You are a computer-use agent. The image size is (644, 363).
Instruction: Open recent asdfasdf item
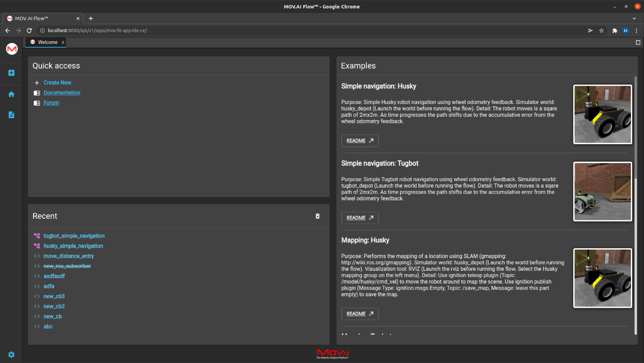(54, 276)
